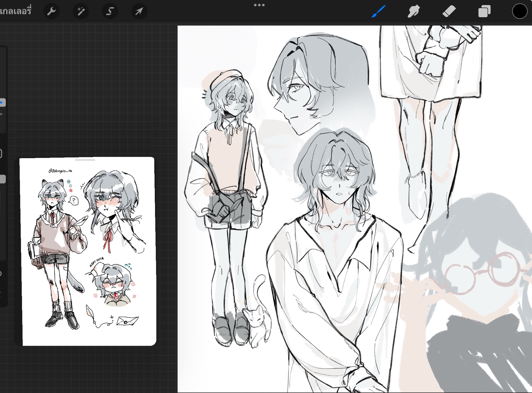Select the Brush paint tool
The image size is (532, 393).
coord(378,11)
